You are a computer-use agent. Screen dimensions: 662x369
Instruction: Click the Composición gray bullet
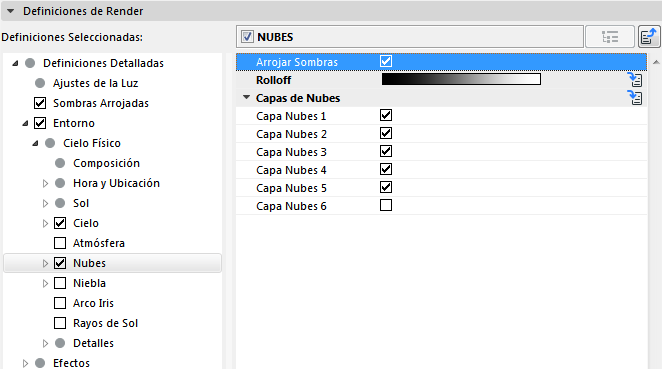coord(60,163)
